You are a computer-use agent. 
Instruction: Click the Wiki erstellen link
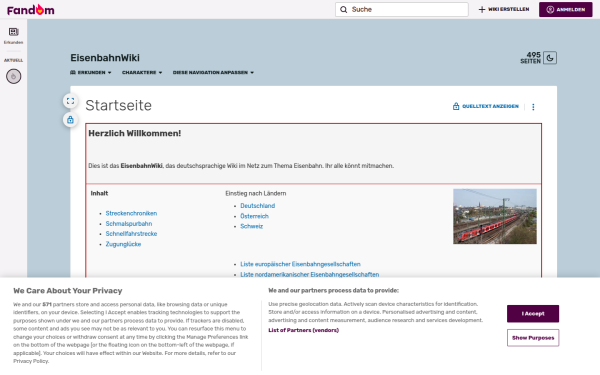[x=504, y=10]
